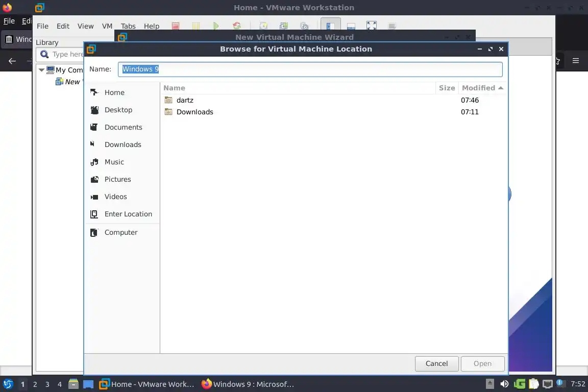The width and height of the screenshot is (588, 392).
Task: Click the 07:11 modified time of Downloads
Action: click(x=470, y=112)
